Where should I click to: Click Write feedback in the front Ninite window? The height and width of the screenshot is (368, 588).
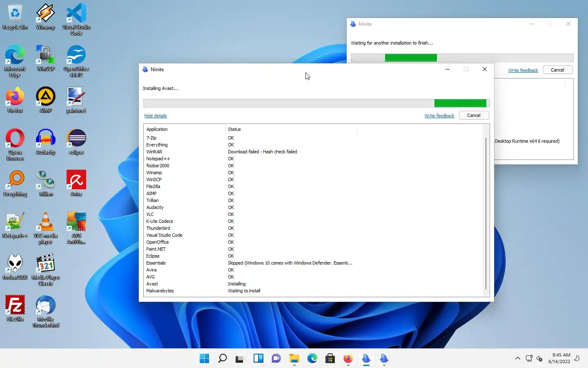pos(439,116)
